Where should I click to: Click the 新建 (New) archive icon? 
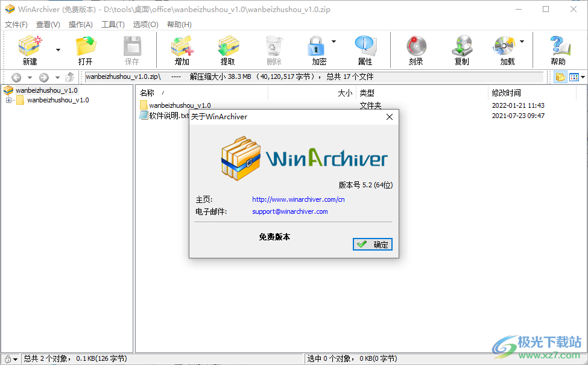[30, 46]
